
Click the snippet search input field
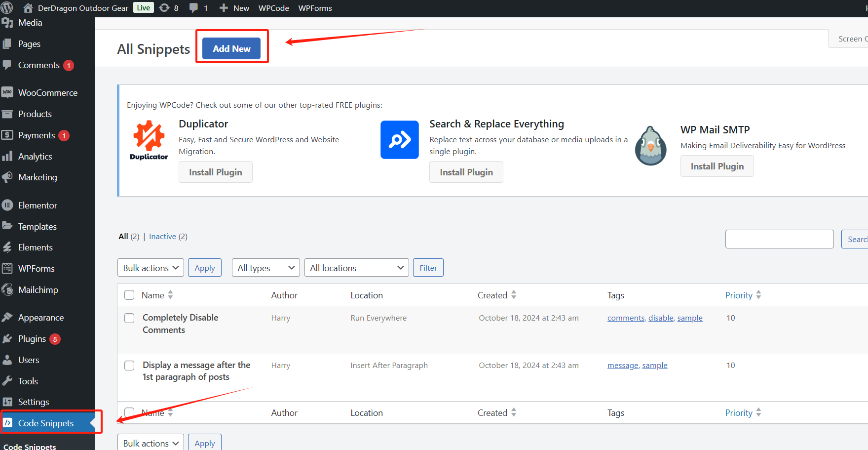click(779, 239)
